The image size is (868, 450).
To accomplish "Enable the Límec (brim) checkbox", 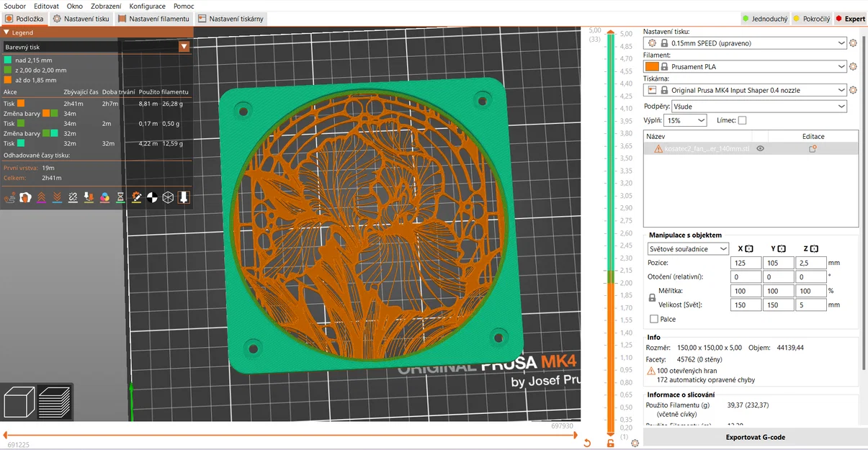I will tap(742, 120).
